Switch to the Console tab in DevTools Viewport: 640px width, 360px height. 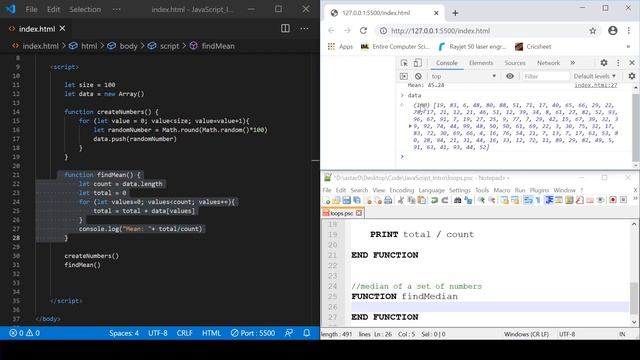click(447, 63)
